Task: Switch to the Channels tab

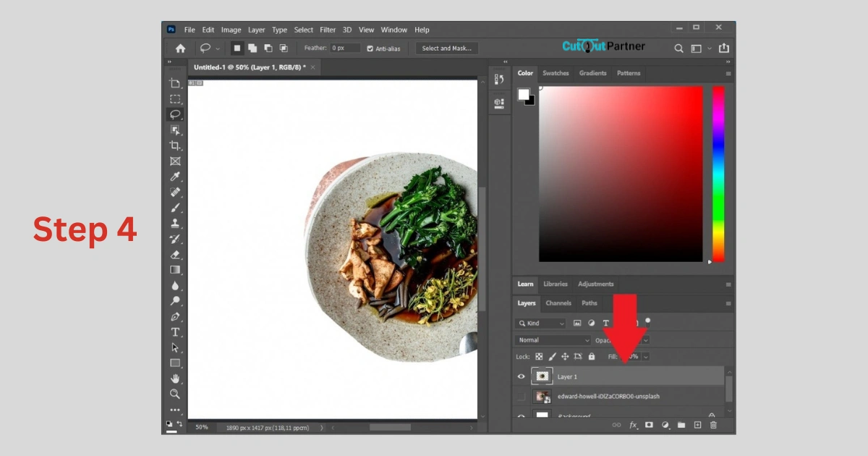Action: point(558,303)
